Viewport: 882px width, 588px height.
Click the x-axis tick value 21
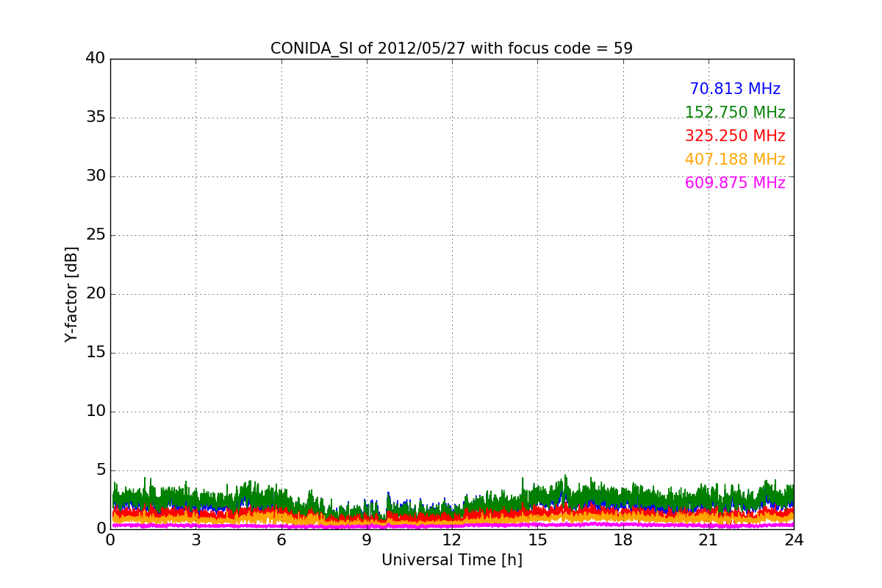coord(709,540)
